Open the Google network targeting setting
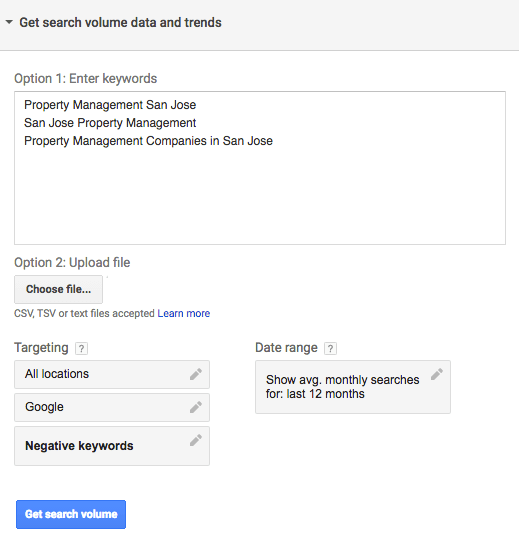The width and height of the screenshot is (519, 547). tap(112, 407)
